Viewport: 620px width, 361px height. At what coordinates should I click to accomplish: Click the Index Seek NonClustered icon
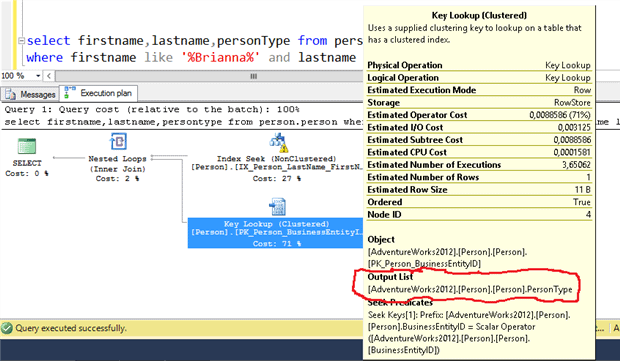tap(278, 143)
